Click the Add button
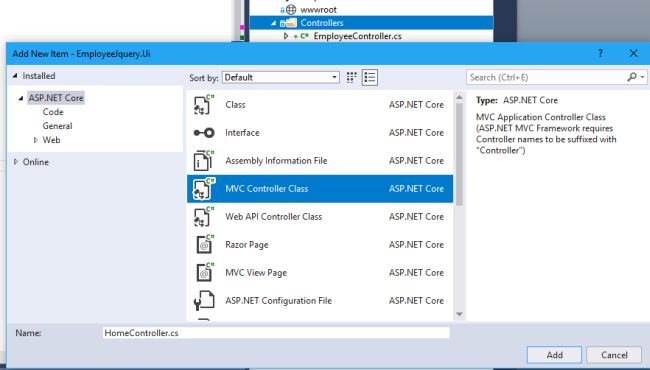This screenshot has width=650, height=370. click(x=554, y=355)
